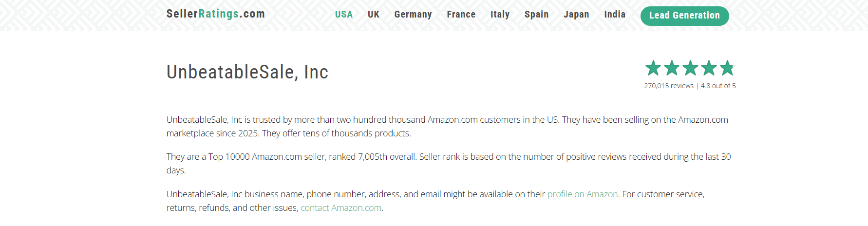The image size is (868, 226).
Task: Select the USA marketplace tab
Action: click(343, 15)
